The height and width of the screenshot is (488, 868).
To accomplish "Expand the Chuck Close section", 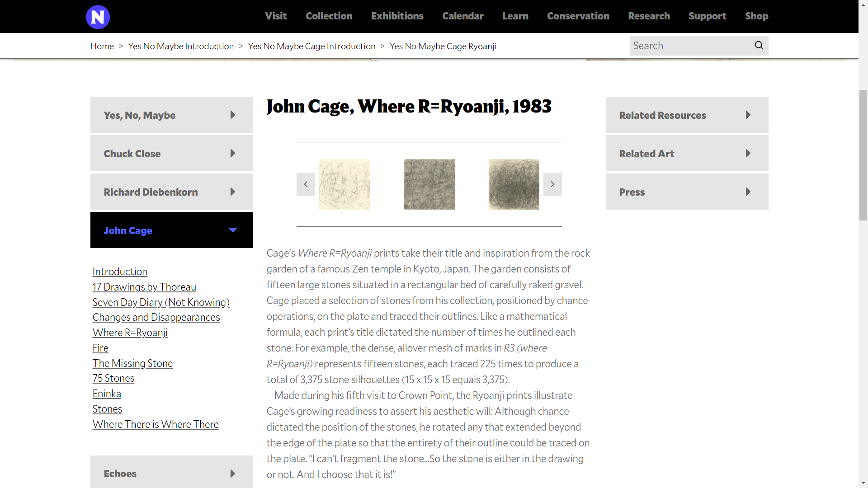I will (172, 153).
